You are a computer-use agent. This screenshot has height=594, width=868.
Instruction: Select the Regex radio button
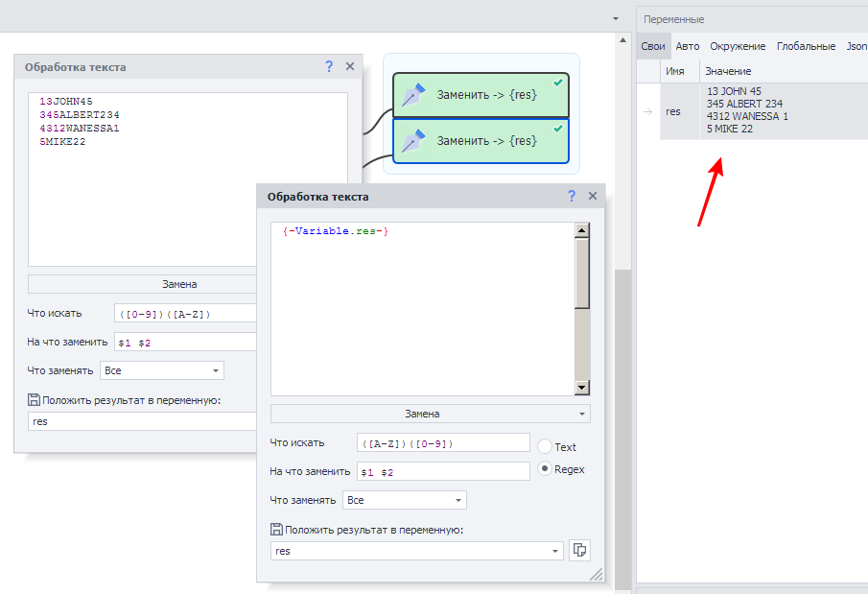pyautogui.click(x=545, y=469)
